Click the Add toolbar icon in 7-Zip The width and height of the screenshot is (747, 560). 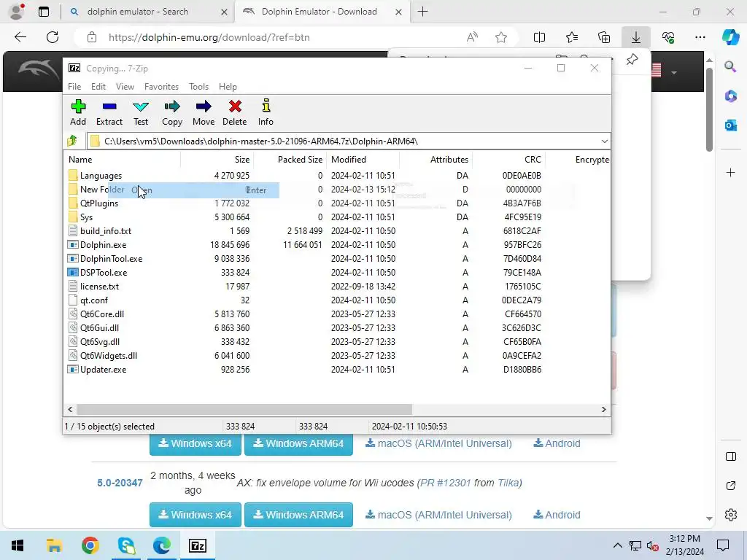click(x=78, y=112)
